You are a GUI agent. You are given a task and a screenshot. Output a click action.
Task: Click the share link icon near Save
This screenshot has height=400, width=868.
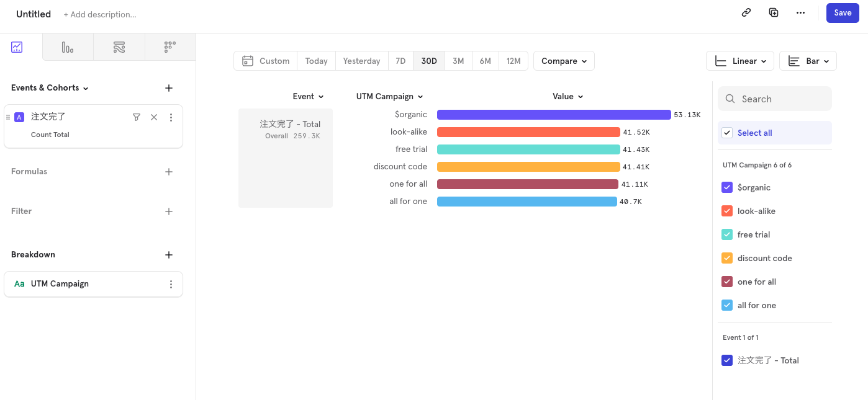coord(746,12)
